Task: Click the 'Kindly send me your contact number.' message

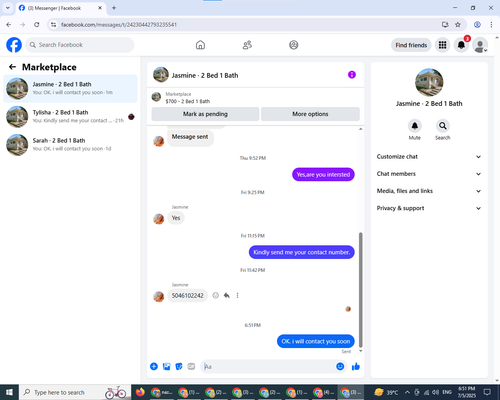Action: pos(302,252)
